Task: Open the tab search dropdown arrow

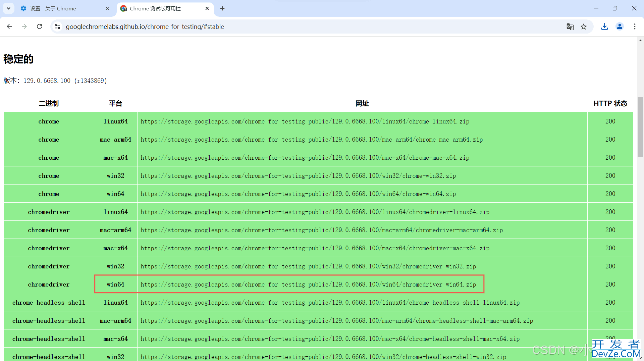Action: (8, 8)
